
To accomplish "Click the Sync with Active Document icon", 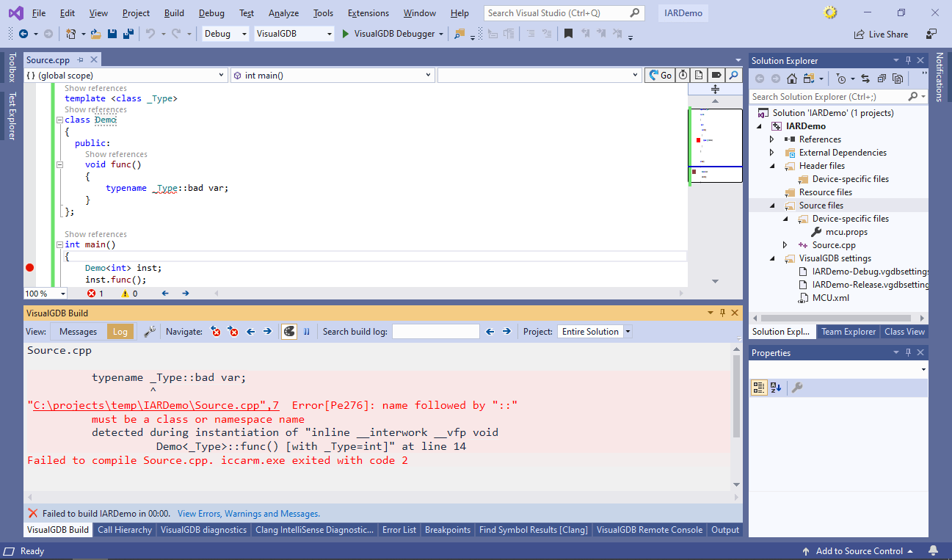I will [865, 79].
